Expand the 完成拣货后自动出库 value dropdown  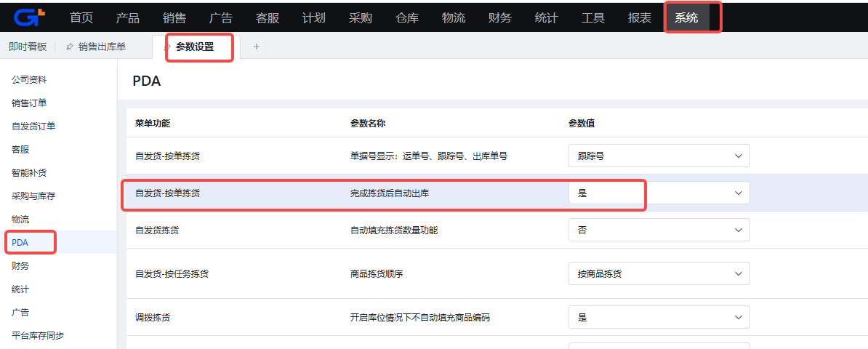pyautogui.click(x=659, y=193)
